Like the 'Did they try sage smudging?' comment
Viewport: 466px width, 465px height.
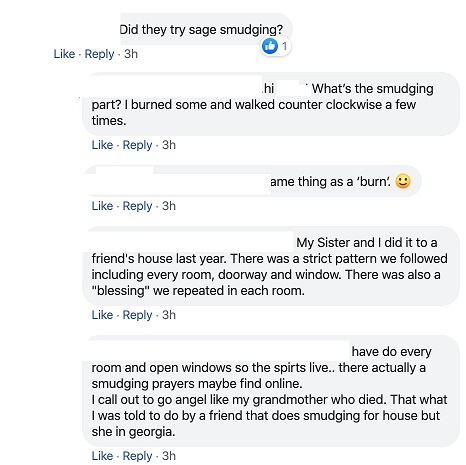64,54
